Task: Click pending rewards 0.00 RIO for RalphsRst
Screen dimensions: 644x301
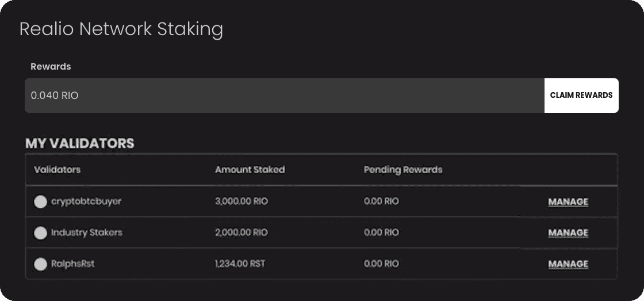Action: coord(381,264)
